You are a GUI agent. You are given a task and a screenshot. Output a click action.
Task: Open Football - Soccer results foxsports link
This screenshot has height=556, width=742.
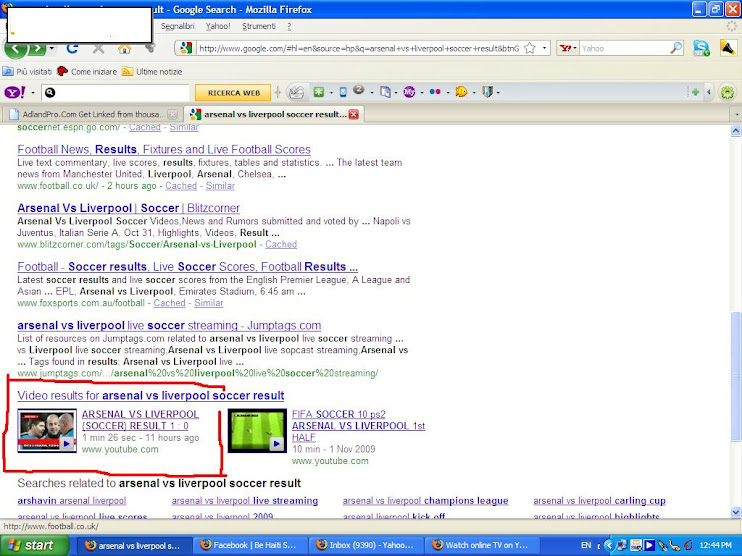(x=187, y=267)
